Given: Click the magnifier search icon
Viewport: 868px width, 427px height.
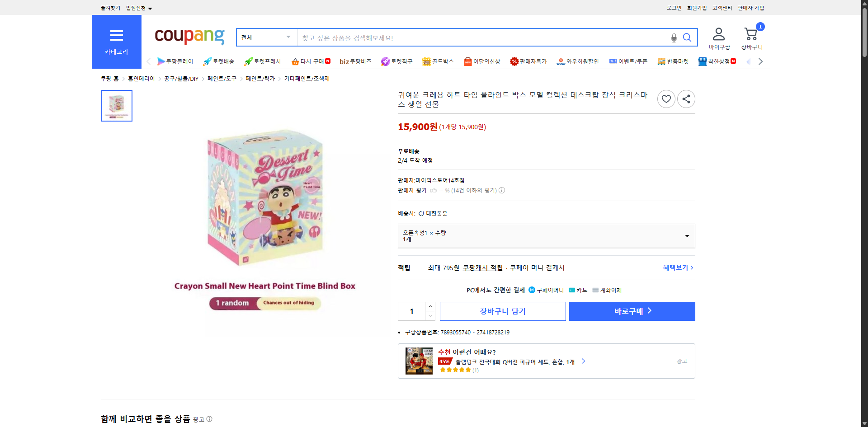Looking at the screenshot, I should tap(687, 38).
